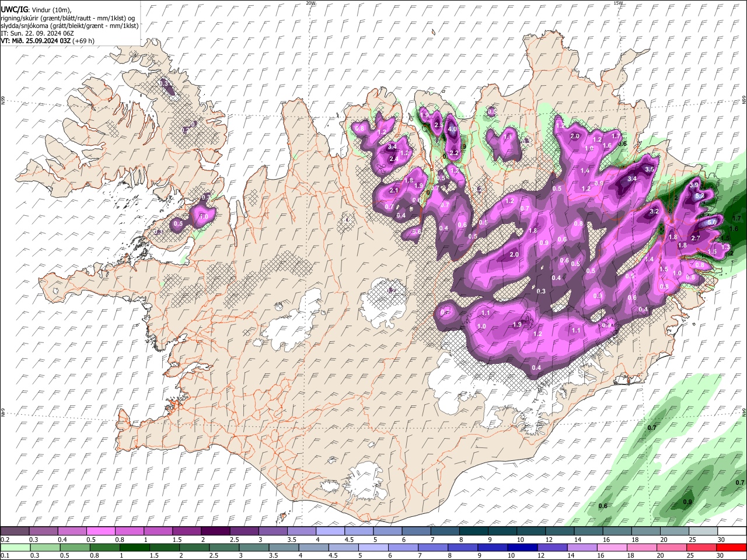
Task: Click the 4.0 precipitation value on the map
Action: tap(452, 129)
